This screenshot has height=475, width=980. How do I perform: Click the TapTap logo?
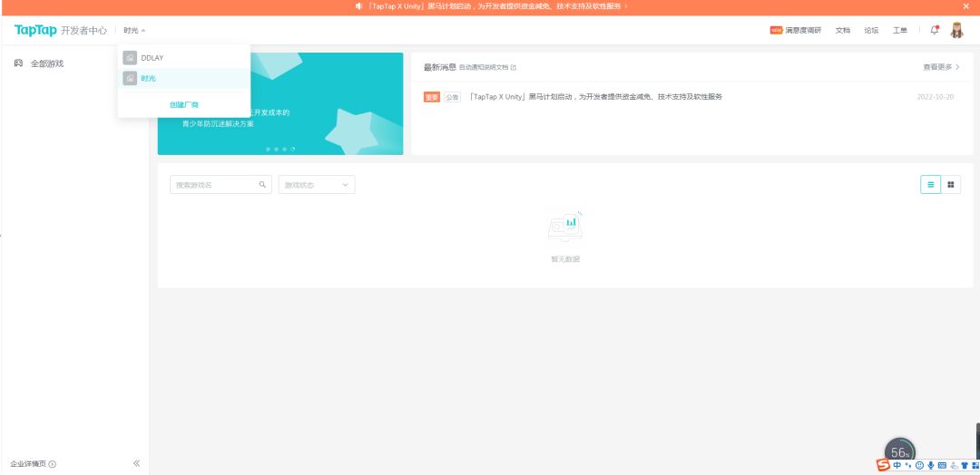coord(35,30)
